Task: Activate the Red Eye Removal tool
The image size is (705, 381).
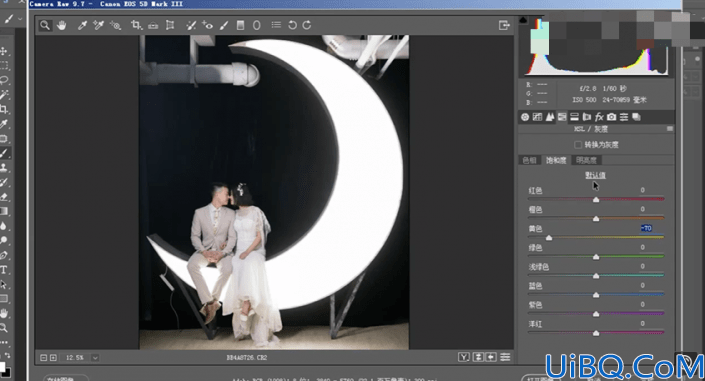Action: point(207,25)
